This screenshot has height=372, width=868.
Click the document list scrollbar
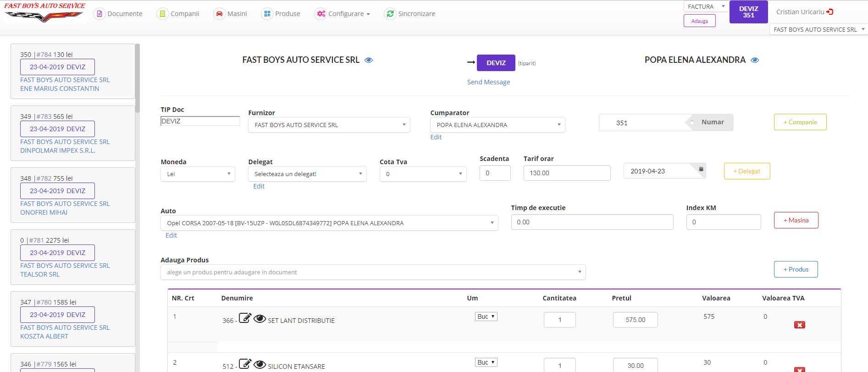point(138,78)
